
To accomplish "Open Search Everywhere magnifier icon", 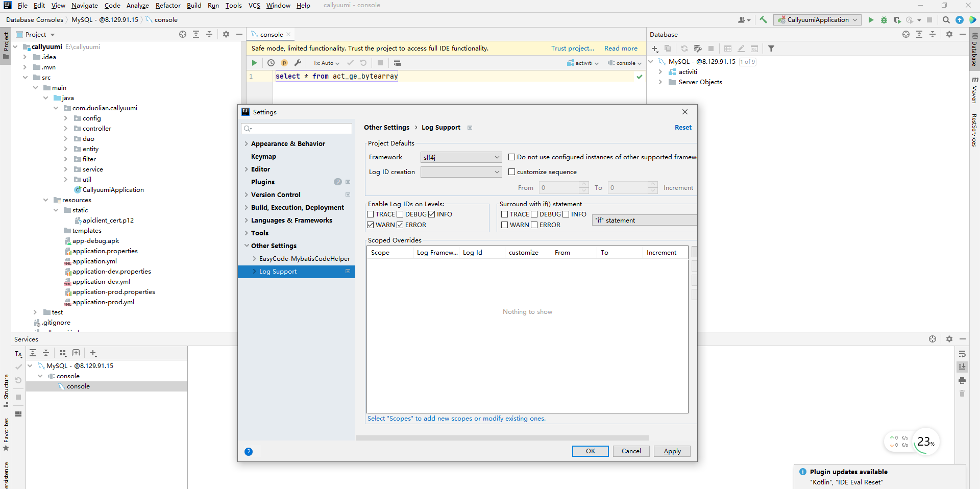I will click(x=946, y=20).
